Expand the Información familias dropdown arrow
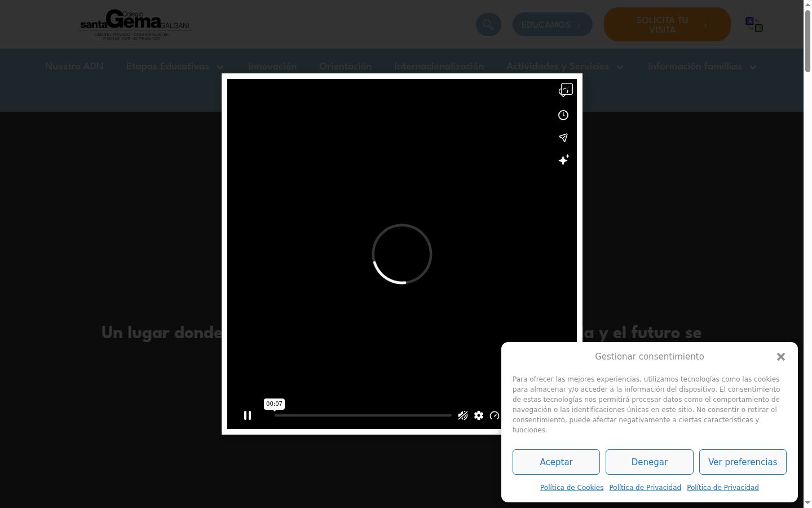This screenshot has height=508, width=812. (753, 67)
